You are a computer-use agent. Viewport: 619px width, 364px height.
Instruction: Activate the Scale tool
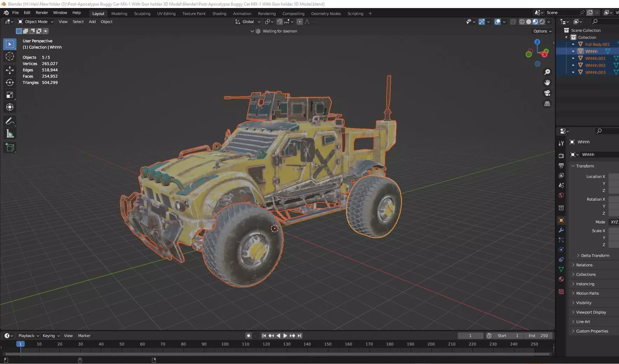(x=10, y=95)
